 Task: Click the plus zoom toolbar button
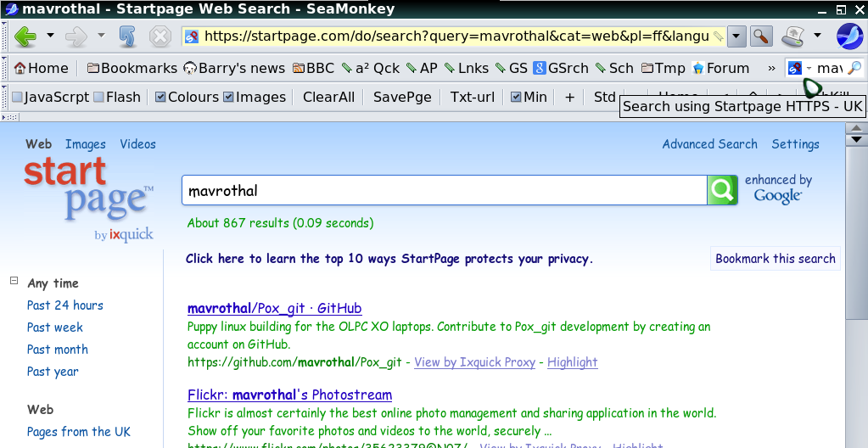coord(569,97)
